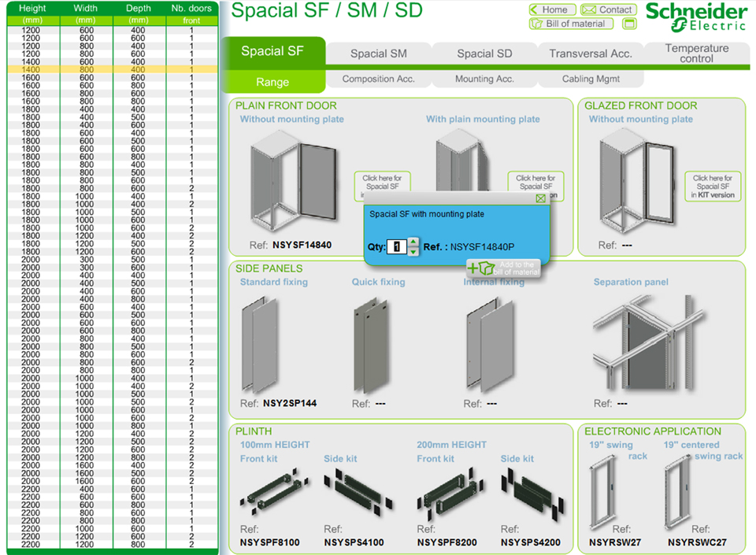Select the 19" swing rack image

pos(602,494)
